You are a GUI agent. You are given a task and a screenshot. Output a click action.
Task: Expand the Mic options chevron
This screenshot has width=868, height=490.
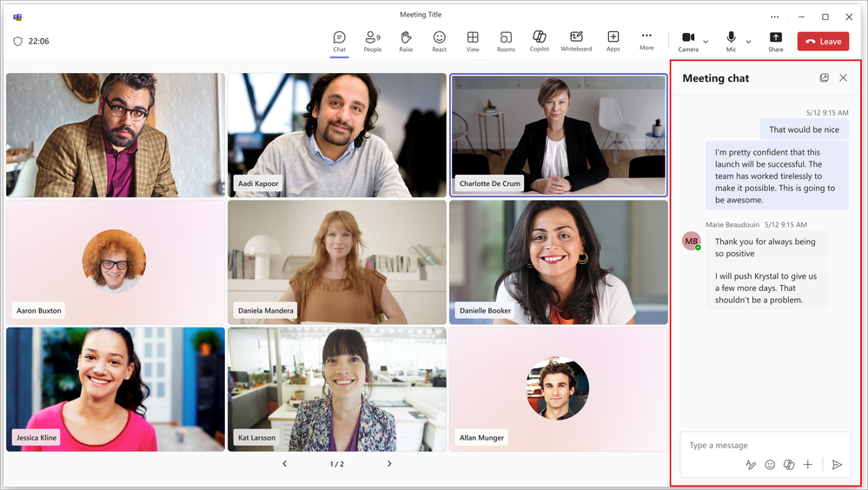[748, 42]
